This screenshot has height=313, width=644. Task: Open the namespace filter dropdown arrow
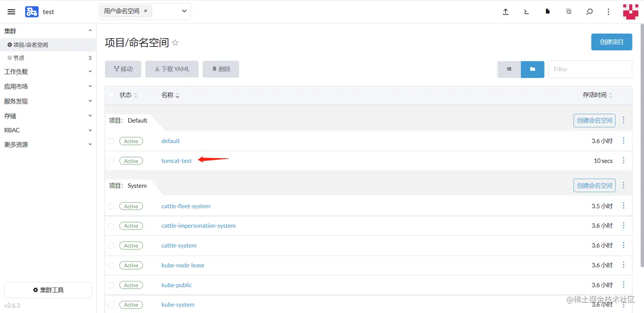tap(184, 11)
